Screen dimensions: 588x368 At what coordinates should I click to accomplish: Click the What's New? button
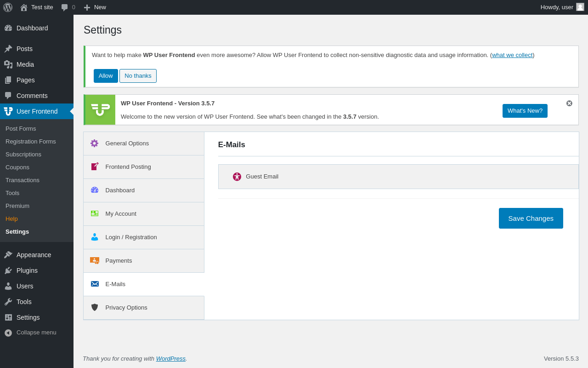(525, 111)
